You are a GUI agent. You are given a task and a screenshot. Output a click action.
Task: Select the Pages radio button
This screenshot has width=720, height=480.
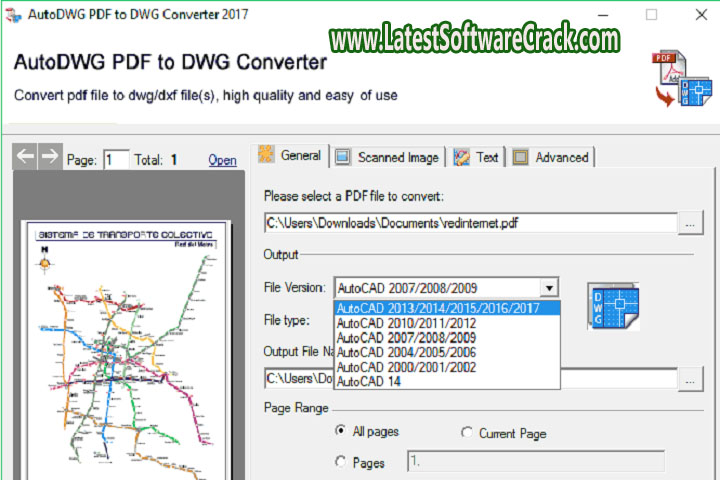coord(341,462)
